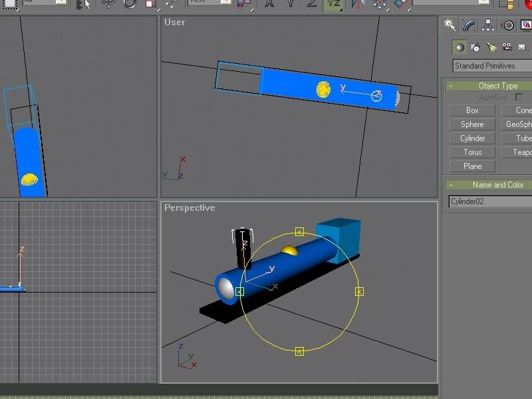Select the yellow sphere in Perspective viewport
The image size is (532, 399).
point(289,251)
